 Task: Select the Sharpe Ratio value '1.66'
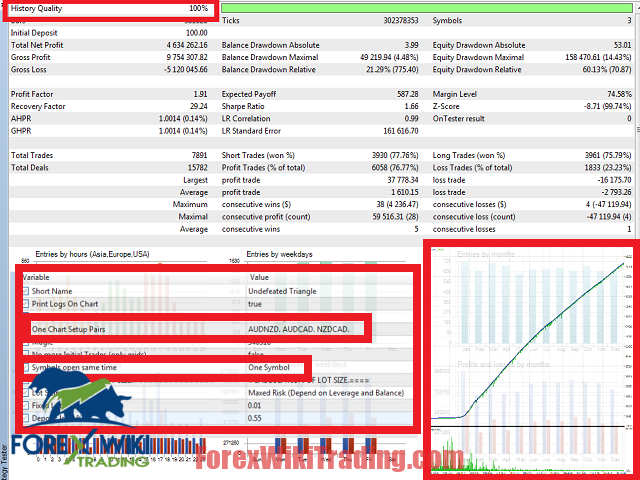pyautogui.click(x=411, y=106)
